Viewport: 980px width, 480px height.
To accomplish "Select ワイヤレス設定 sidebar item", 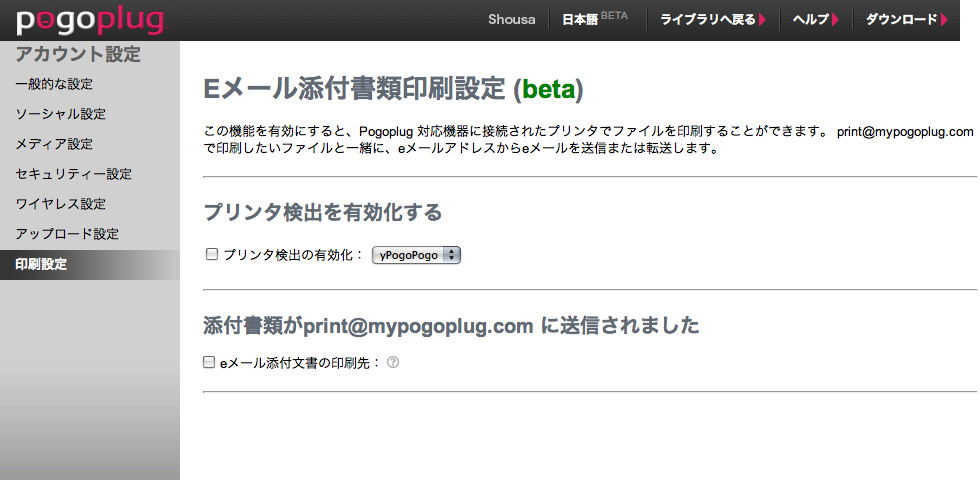I will point(60,204).
